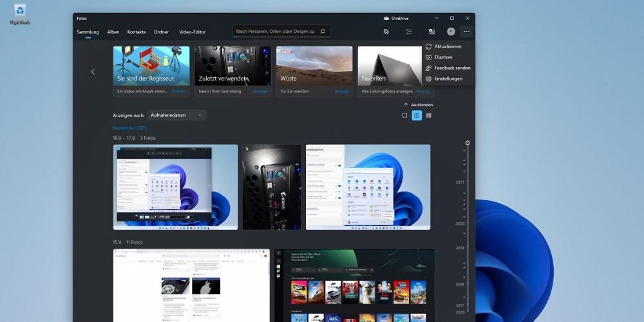Switch to the Ordner tab
Image resolution: width=644 pixels, height=322 pixels.
pyautogui.click(x=161, y=32)
